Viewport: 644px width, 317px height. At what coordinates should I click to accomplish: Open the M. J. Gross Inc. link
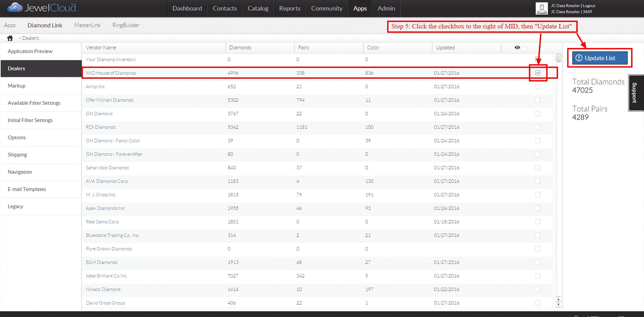click(x=101, y=195)
